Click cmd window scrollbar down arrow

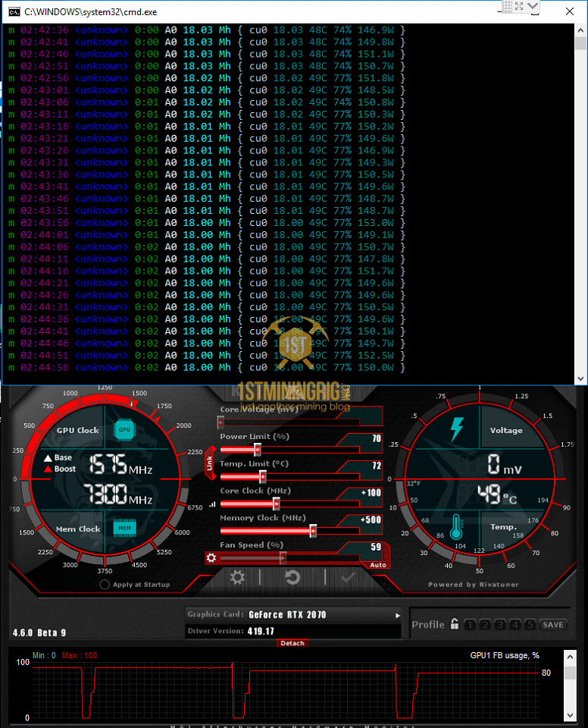click(580, 379)
